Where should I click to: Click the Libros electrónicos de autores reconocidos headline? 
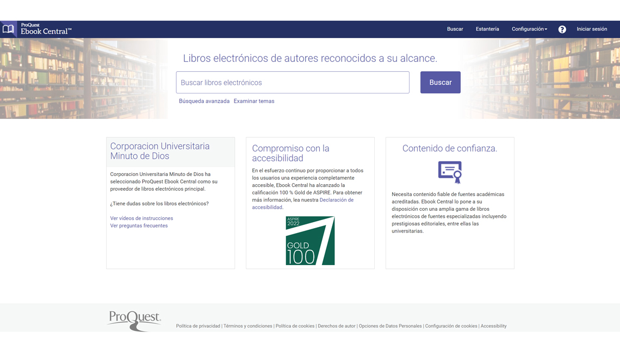[310, 59]
